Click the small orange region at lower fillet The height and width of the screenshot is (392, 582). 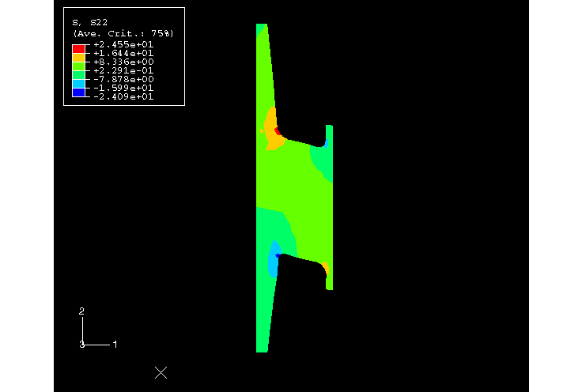coord(326,268)
